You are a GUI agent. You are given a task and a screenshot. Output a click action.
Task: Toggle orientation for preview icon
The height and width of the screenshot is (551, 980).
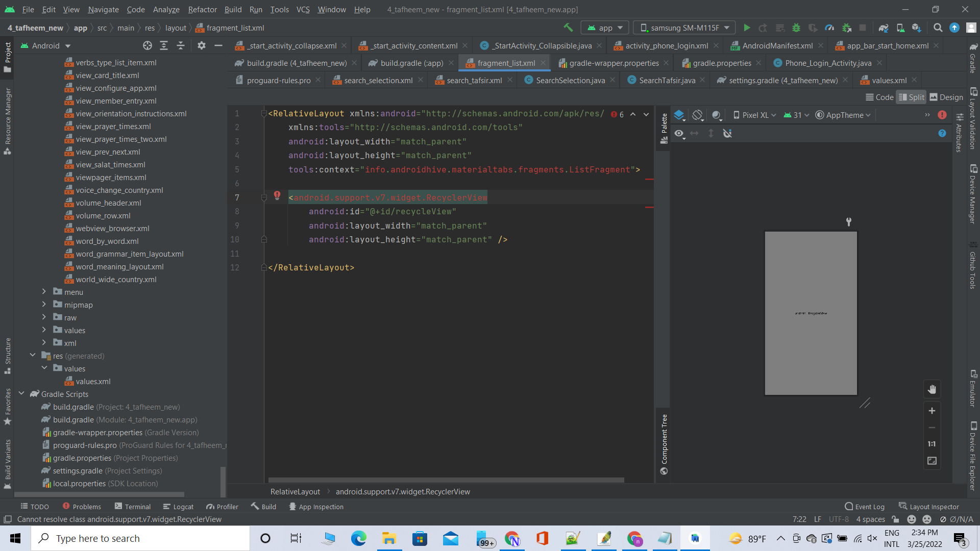point(698,115)
